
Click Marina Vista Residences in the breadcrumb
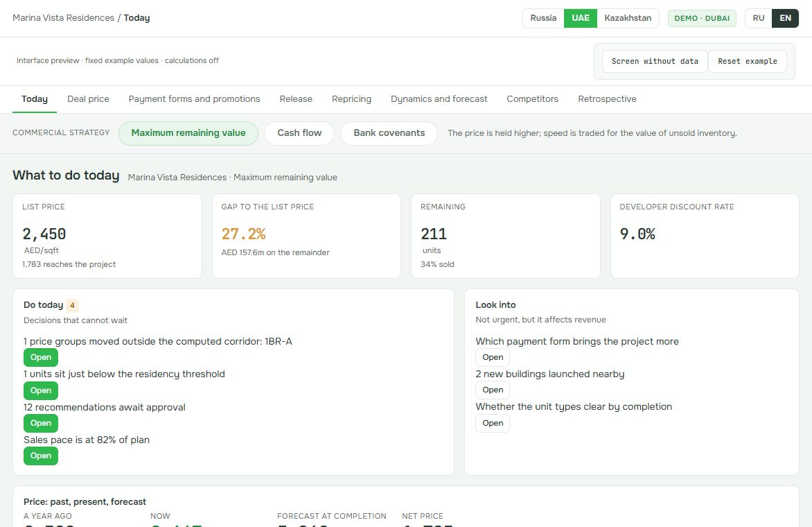[x=63, y=17]
